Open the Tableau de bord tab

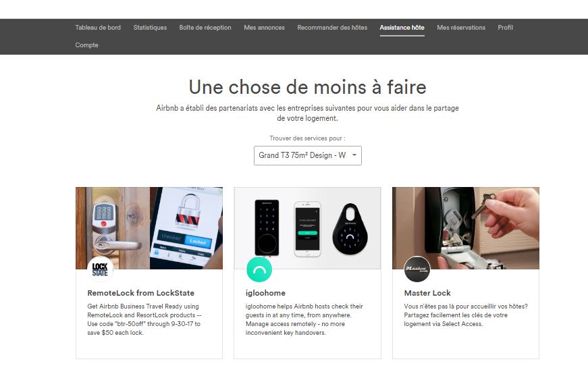98,28
